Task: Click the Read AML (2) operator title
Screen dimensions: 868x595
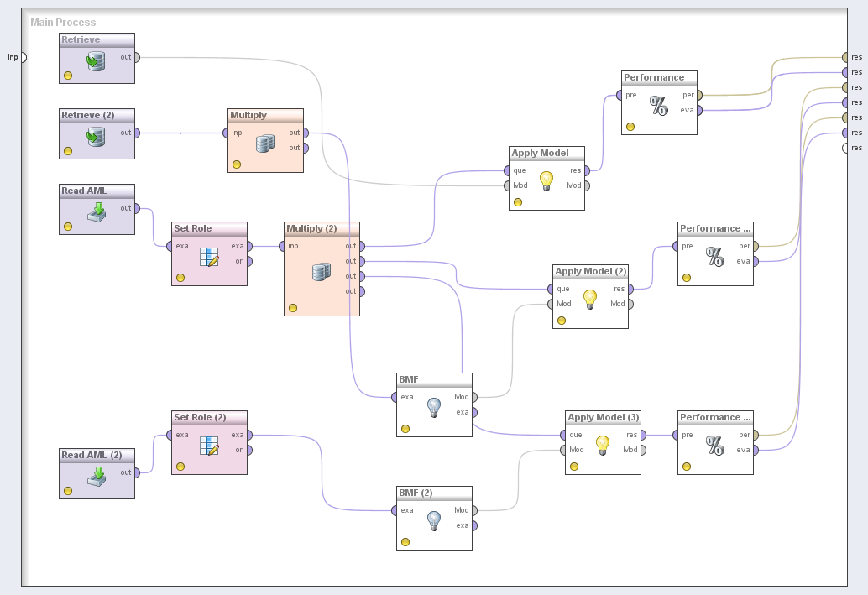Action: point(92,455)
